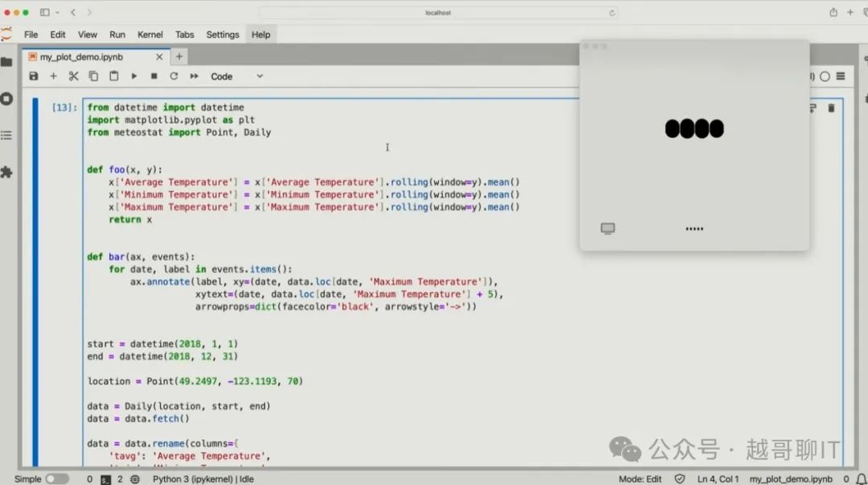Screen dimensions: 868x485
Task: Reload the page in Safari
Action: 612,13
